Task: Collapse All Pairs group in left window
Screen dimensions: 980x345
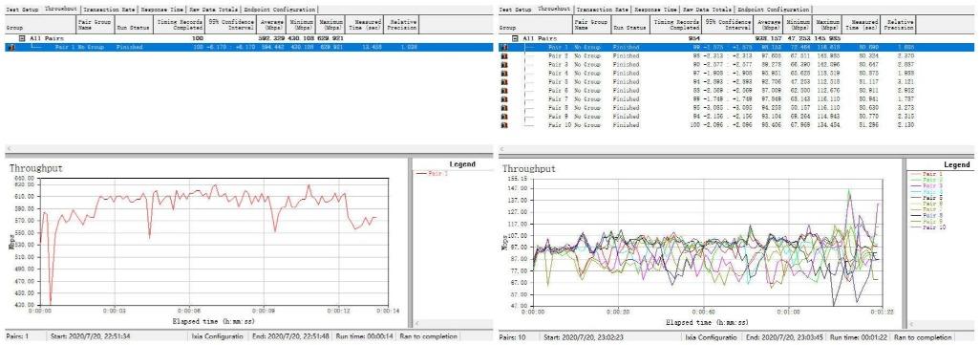Action: click(22, 39)
